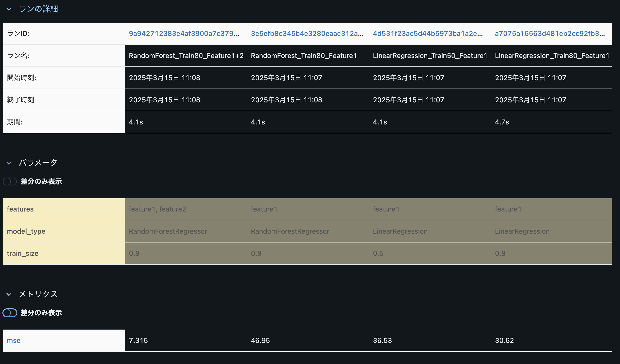Image resolution: width=620 pixels, height=364 pixels.
Task: Click the mse value 7.315
Action: pos(138,340)
